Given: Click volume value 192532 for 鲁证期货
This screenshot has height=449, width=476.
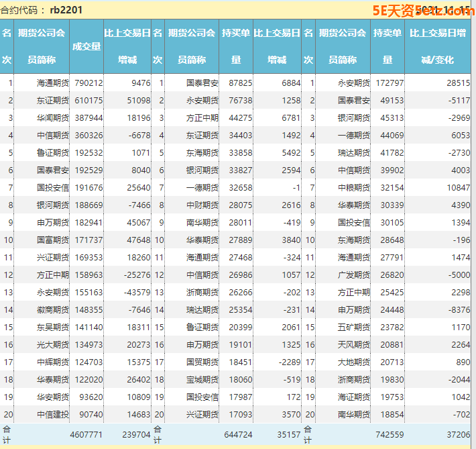Looking at the screenshot, I should click(88, 152).
